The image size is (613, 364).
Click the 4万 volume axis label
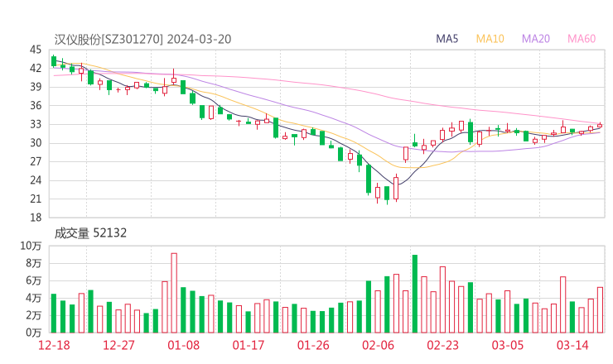tap(34, 298)
